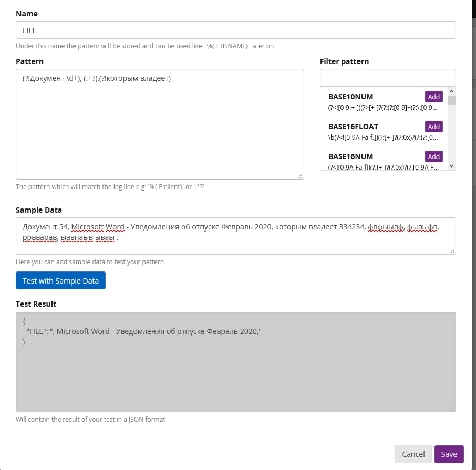Image resolution: width=476 pixels, height=470 pixels.
Task: Add the BASE16NUM pattern
Action: [x=433, y=156]
